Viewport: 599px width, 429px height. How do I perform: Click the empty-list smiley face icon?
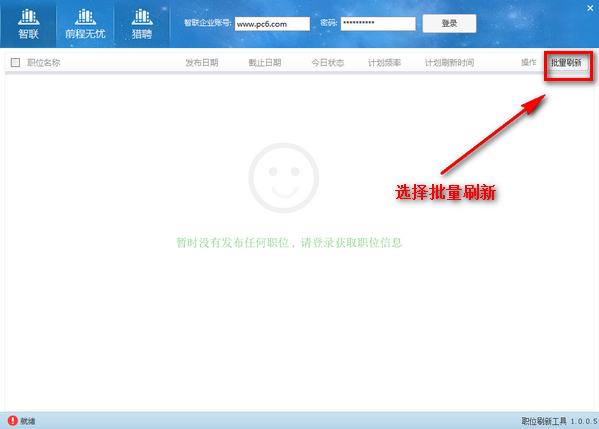coord(283,178)
